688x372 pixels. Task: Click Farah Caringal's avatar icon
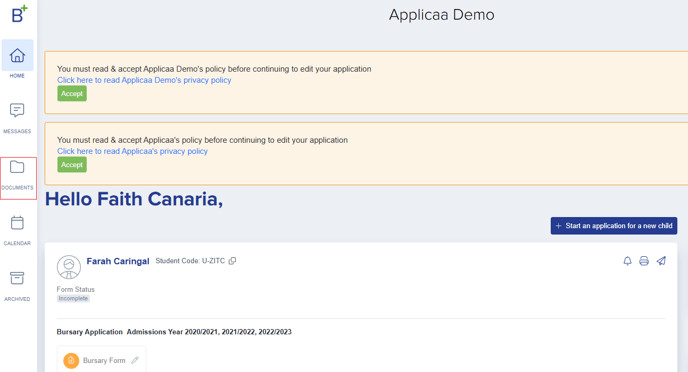pyautogui.click(x=69, y=267)
